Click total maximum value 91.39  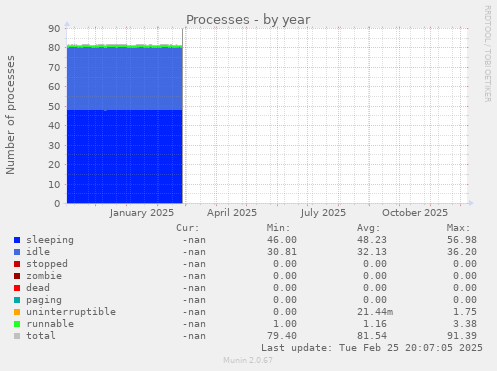tap(462, 336)
